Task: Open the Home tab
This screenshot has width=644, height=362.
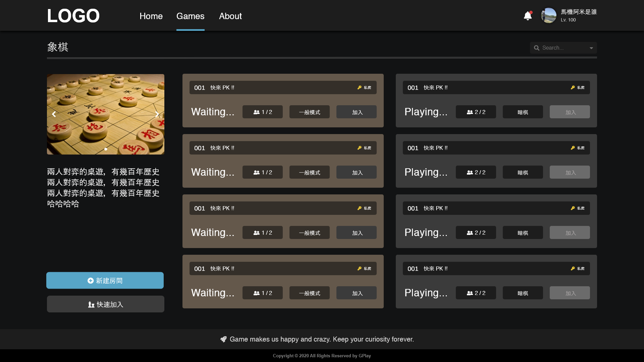Action: [x=151, y=16]
